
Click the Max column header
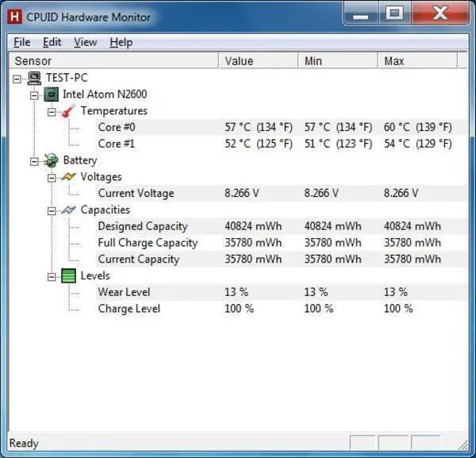point(417,61)
